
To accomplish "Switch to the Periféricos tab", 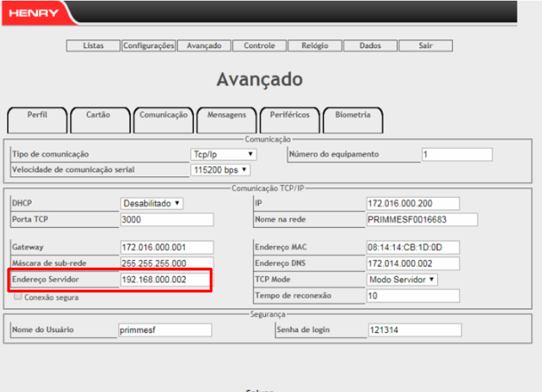I will 290,120.
